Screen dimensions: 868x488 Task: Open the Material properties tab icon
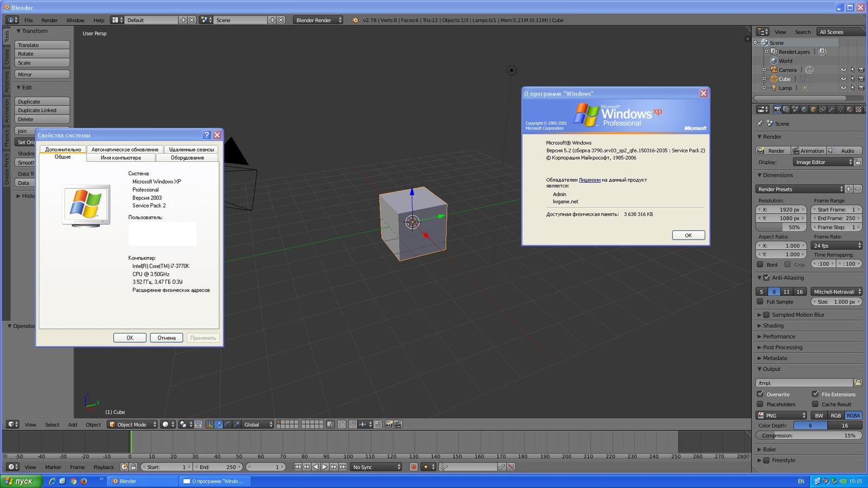pyautogui.click(x=849, y=110)
